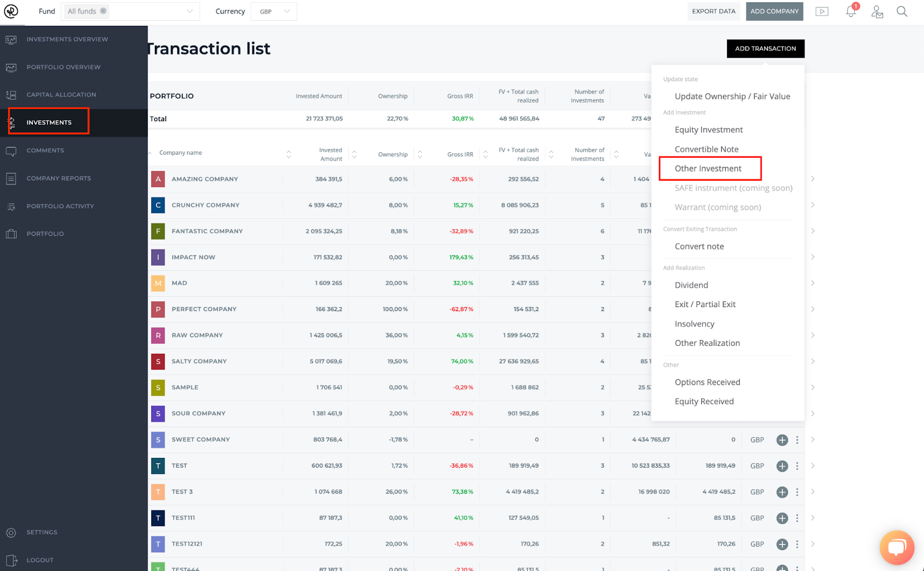Open the live chat bubble
Viewport: 924px width, 571px height.
click(x=897, y=547)
